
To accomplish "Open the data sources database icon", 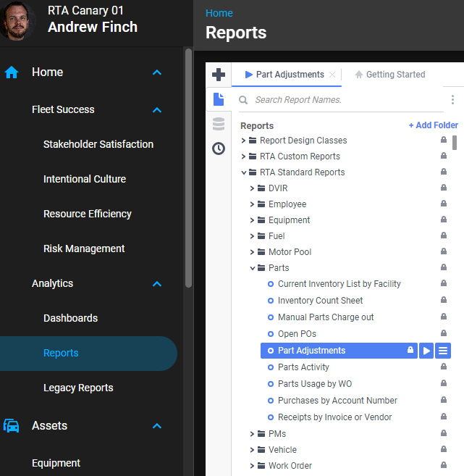I will click(219, 124).
